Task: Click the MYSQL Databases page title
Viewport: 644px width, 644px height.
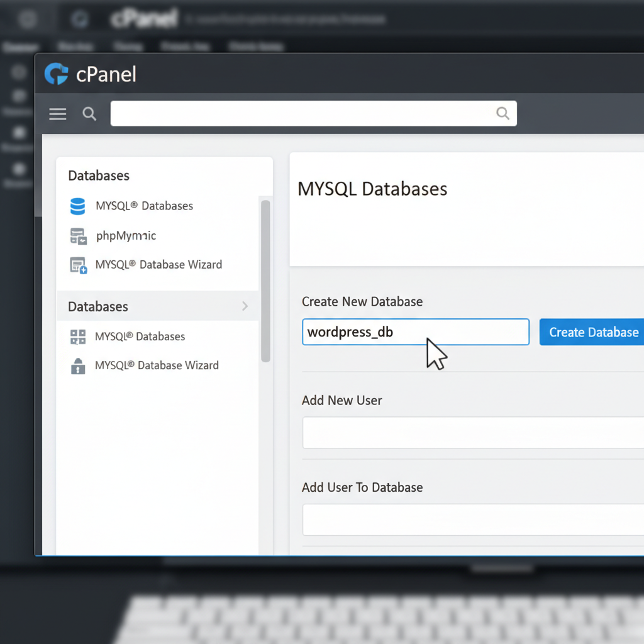Action: [372, 189]
